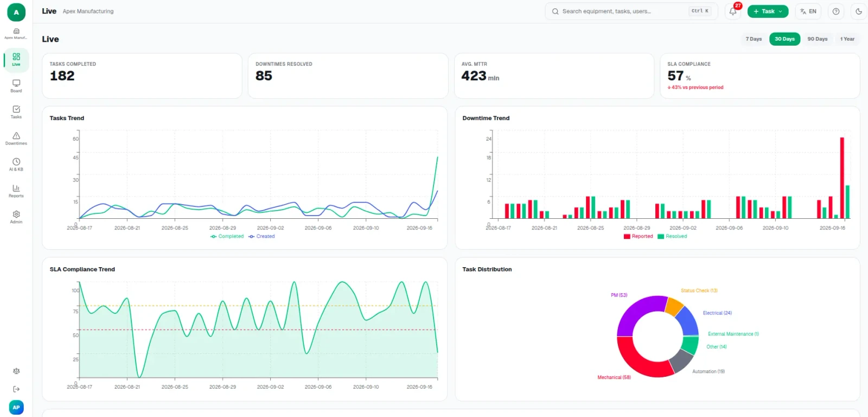Screen dimensions: 868x417
Task: Click the 'Electrical (24)' chart label
Action: (717, 313)
